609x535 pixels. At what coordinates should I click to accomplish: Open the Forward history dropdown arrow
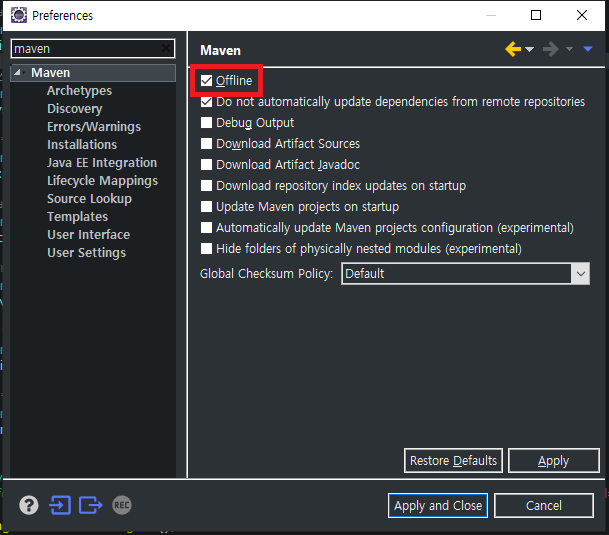pos(569,49)
